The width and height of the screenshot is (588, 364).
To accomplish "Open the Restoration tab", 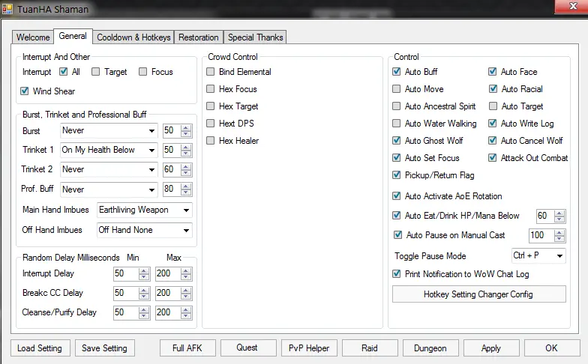I will tap(199, 37).
